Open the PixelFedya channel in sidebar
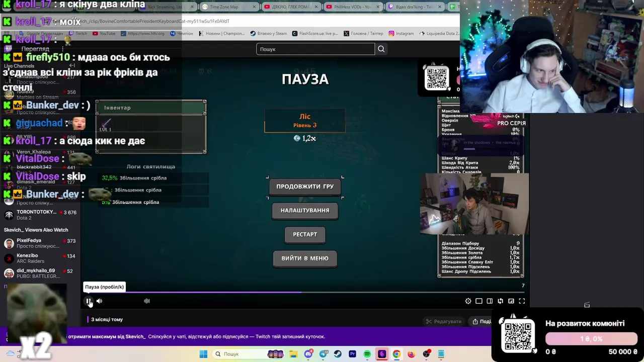 point(40,243)
